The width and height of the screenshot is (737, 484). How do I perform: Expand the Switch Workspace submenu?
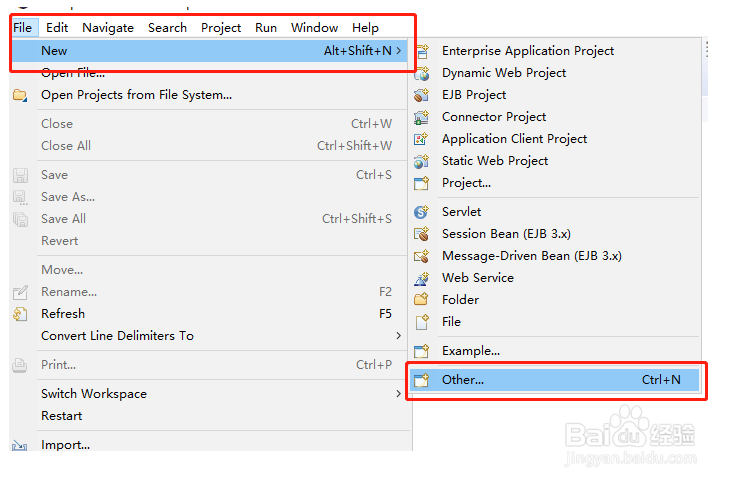point(399,394)
